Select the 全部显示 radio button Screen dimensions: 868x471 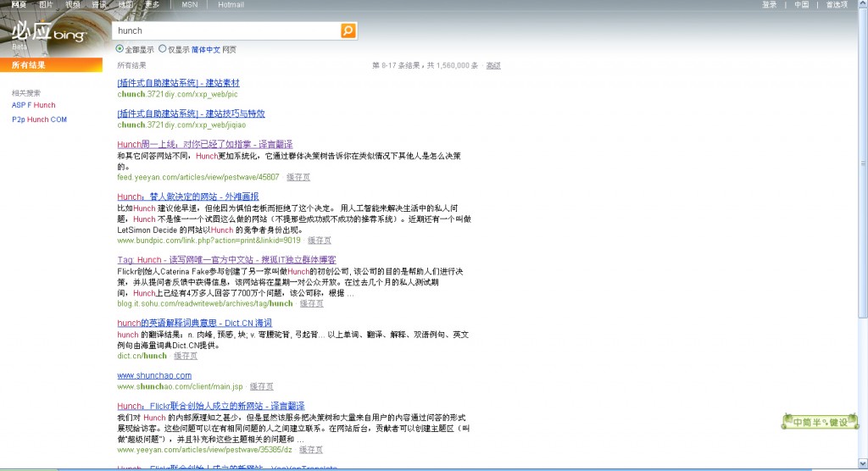(x=120, y=49)
